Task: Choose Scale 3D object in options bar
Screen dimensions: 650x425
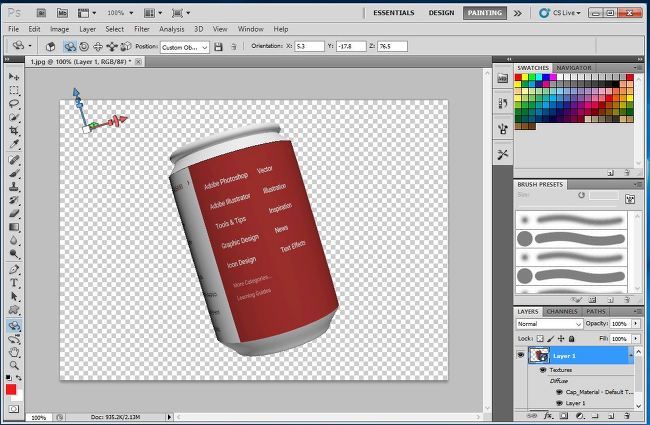Action: pyautogui.click(x=126, y=46)
